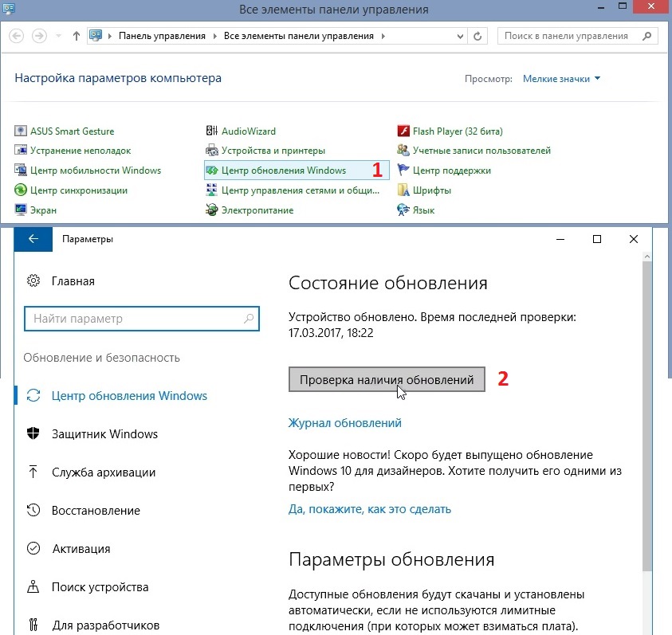672x635 pixels.
Task: Click the clock icon for Восстановление
Action: (33, 510)
